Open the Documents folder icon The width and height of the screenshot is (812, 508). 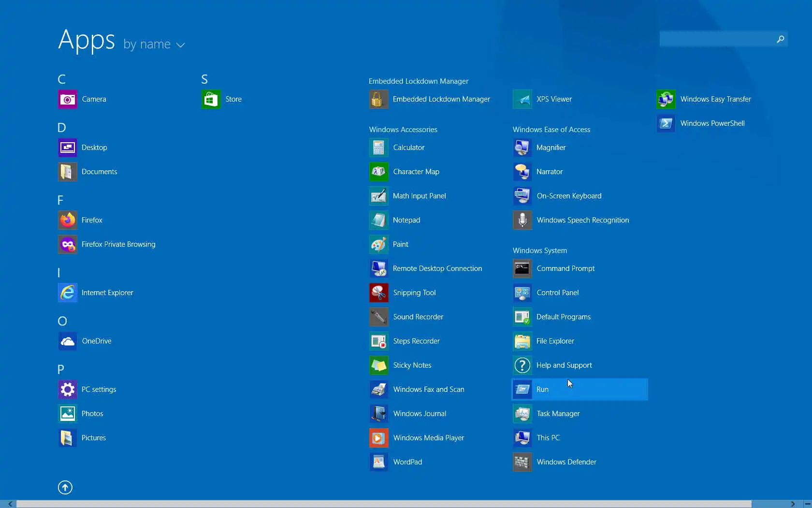[x=68, y=172]
